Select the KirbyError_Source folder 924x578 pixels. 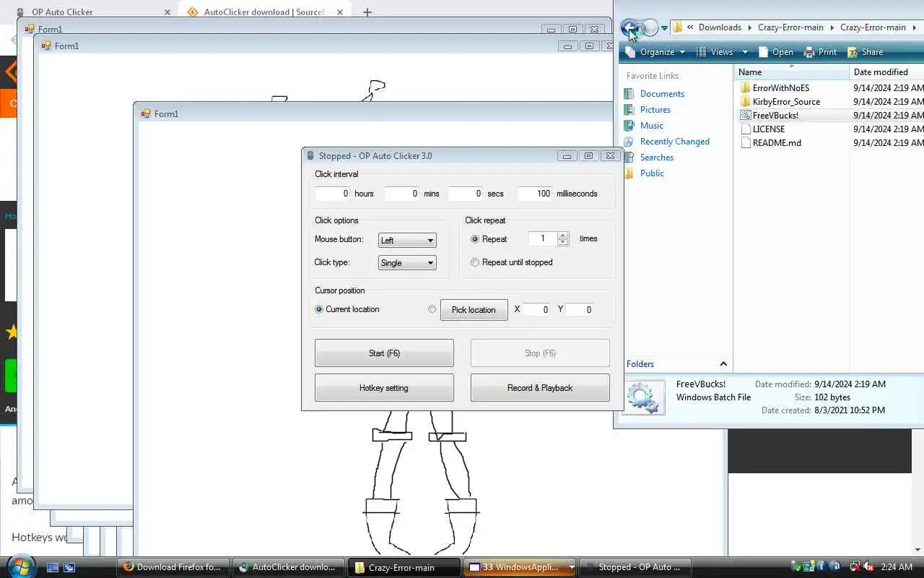pos(785,102)
